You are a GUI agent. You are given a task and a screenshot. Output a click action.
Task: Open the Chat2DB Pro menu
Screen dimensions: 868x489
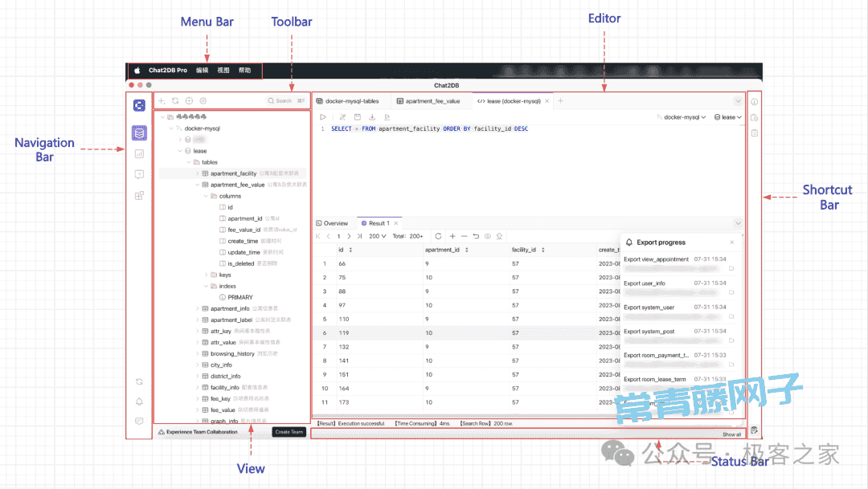(168, 70)
